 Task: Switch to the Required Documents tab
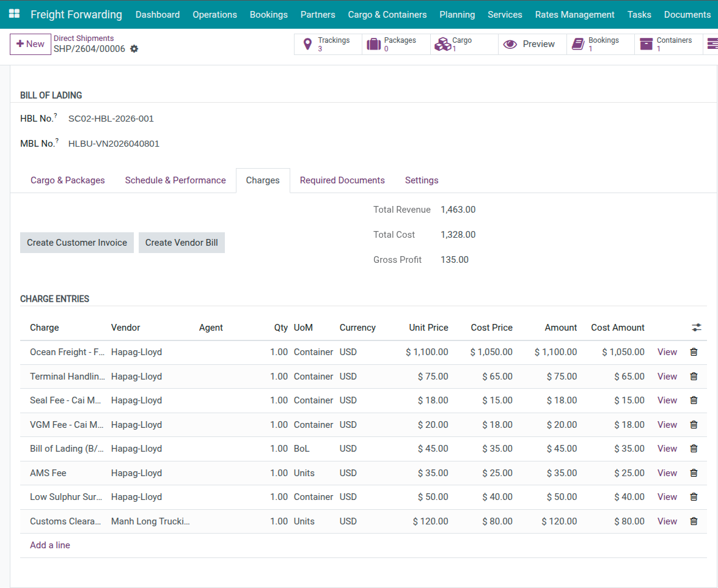click(x=342, y=180)
